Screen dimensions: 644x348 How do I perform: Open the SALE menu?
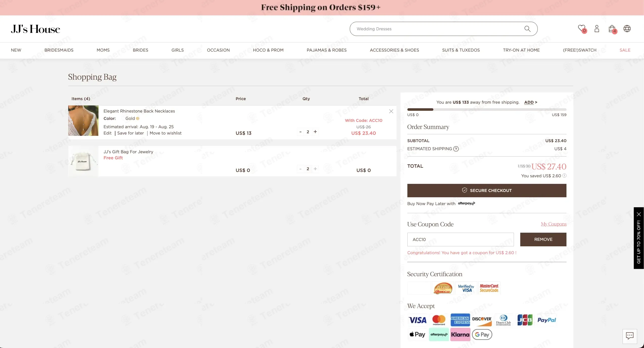pyautogui.click(x=625, y=50)
